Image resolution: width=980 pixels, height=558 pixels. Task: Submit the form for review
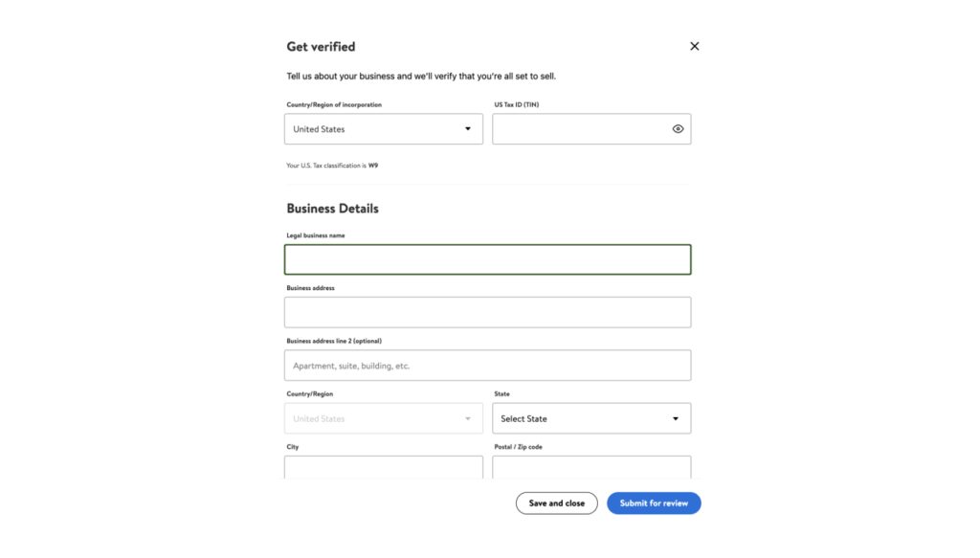coord(654,502)
